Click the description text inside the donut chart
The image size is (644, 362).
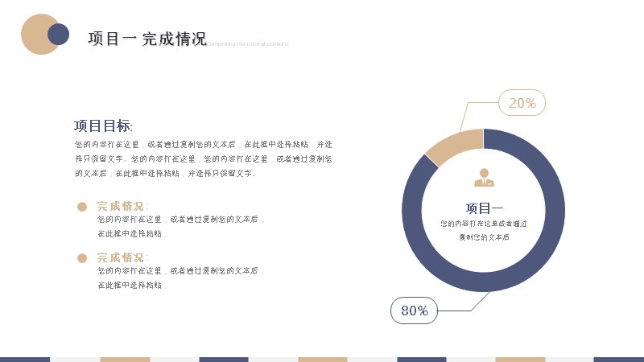(484, 230)
